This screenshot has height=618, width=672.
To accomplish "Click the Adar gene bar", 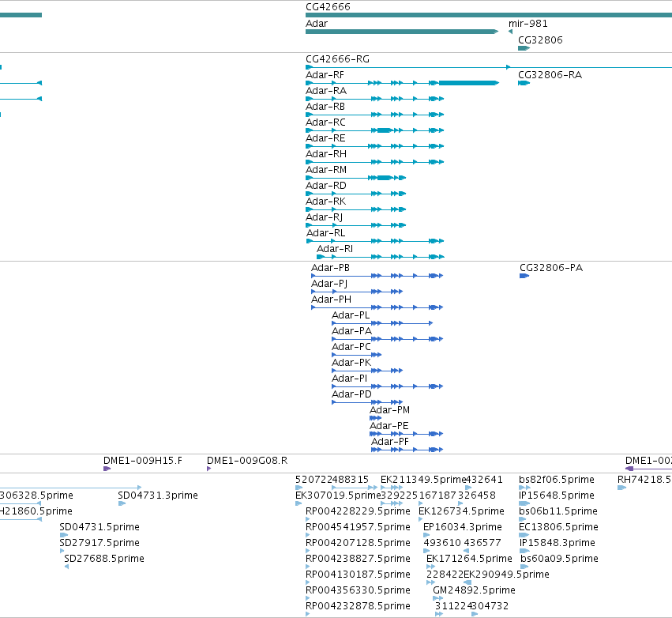I will coord(402,32).
